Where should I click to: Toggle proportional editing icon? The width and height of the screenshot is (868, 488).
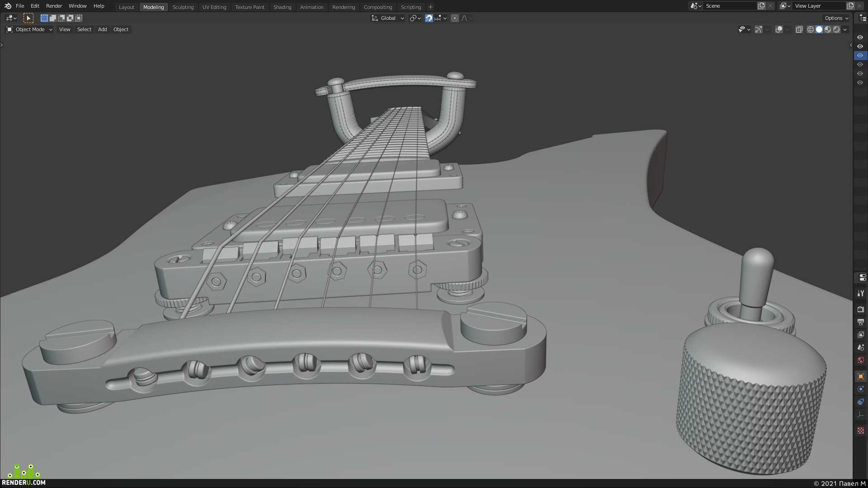[x=455, y=18]
